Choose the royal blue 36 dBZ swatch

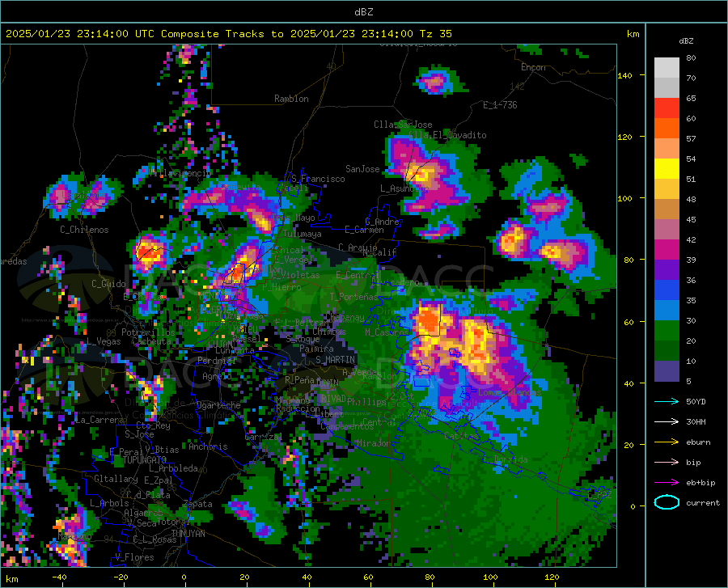tap(667, 290)
